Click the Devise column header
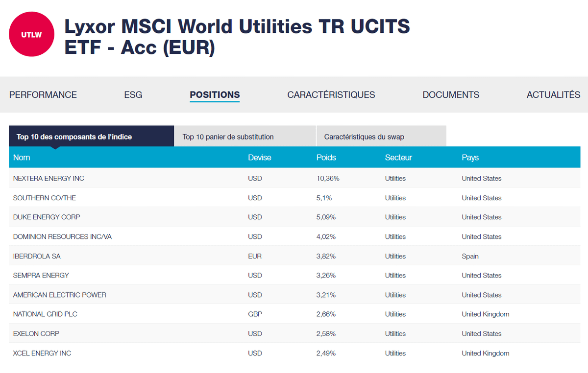Viewport: 588px width, 373px height. coord(259,158)
